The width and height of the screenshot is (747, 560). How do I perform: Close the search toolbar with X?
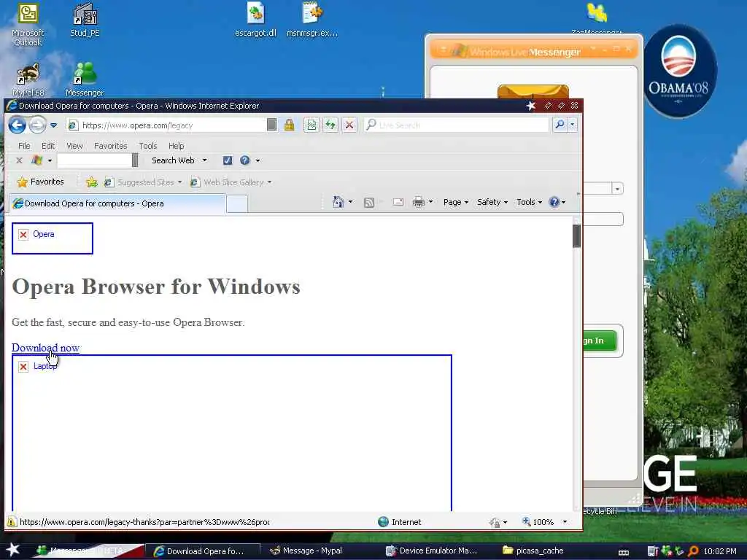[19, 160]
